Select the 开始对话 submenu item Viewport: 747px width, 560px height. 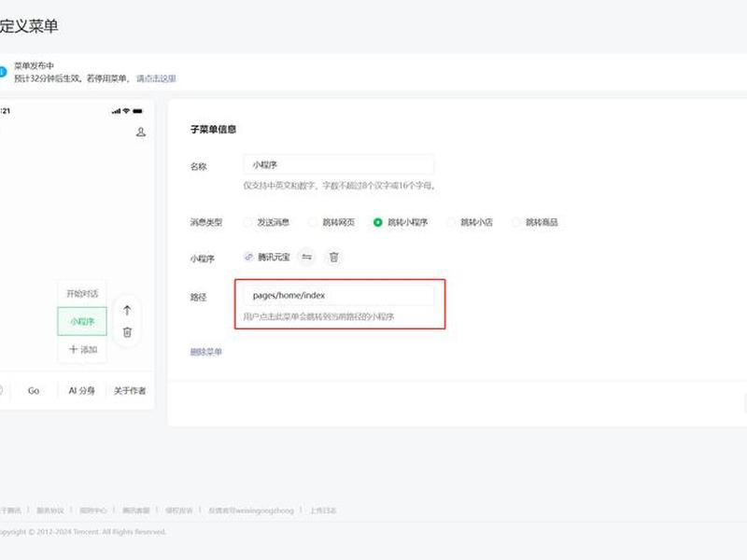[82, 293]
